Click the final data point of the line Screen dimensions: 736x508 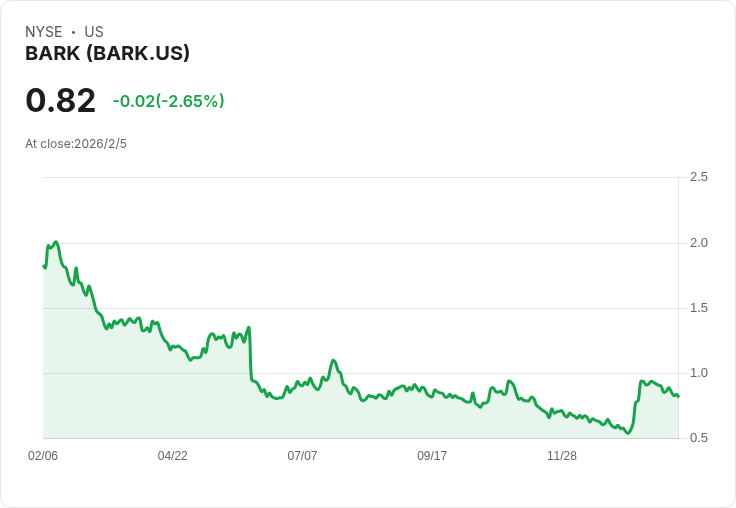point(678,396)
